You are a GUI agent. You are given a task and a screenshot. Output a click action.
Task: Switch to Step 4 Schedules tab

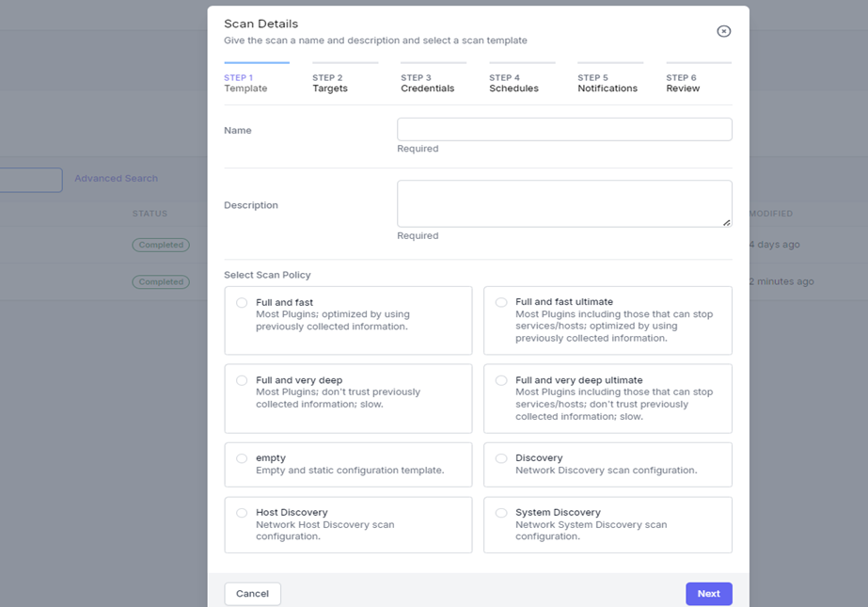pyautogui.click(x=513, y=84)
